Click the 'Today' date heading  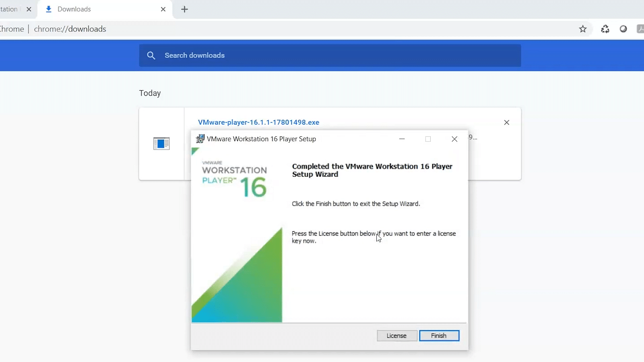coord(150,93)
